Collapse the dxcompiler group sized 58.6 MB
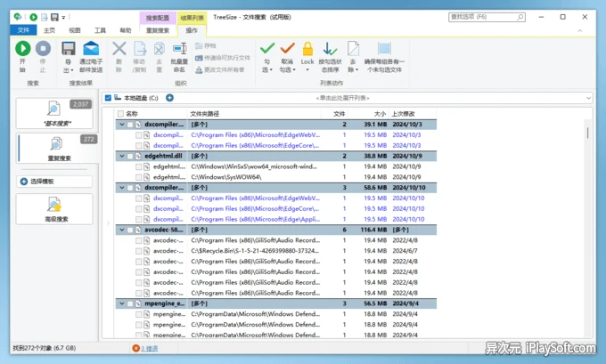 tap(122, 188)
